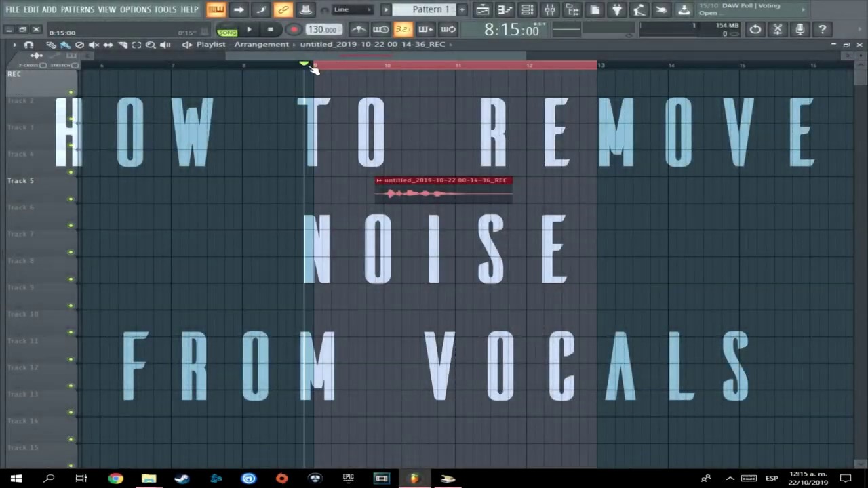Select the playlist Delete tool
The image size is (868, 488).
[x=79, y=45]
